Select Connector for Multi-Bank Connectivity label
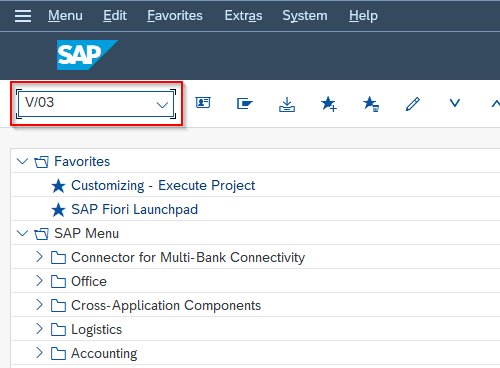The height and width of the screenshot is (368, 500). [x=188, y=258]
